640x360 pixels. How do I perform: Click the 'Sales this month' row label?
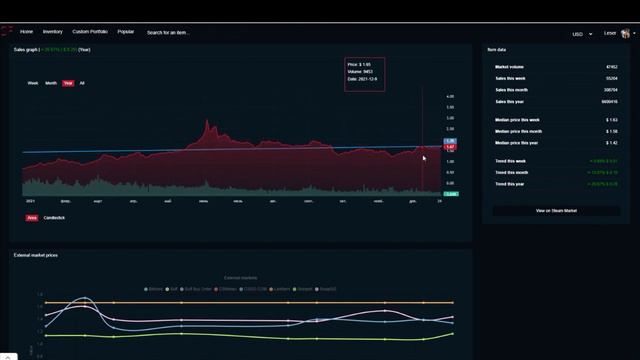(x=511, y=90)
